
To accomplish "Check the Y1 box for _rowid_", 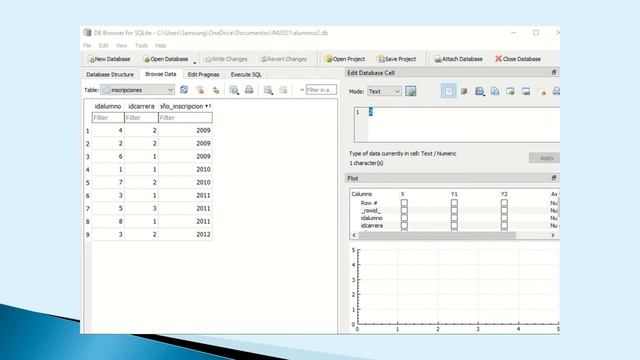I will (454, 210).
